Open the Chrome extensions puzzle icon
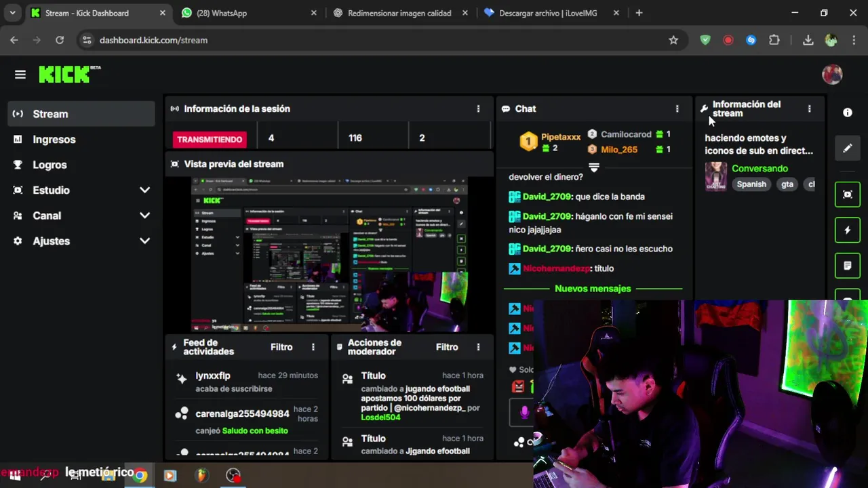Screen dimensions: 868x488 (774, 40)
